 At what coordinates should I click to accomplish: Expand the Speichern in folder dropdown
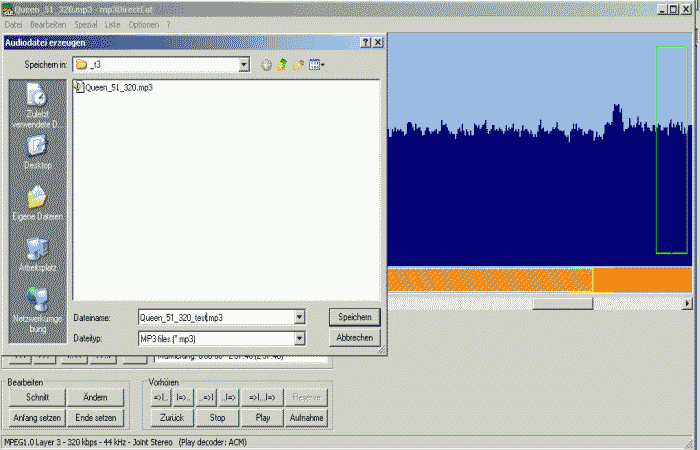(x=244, y=65)
